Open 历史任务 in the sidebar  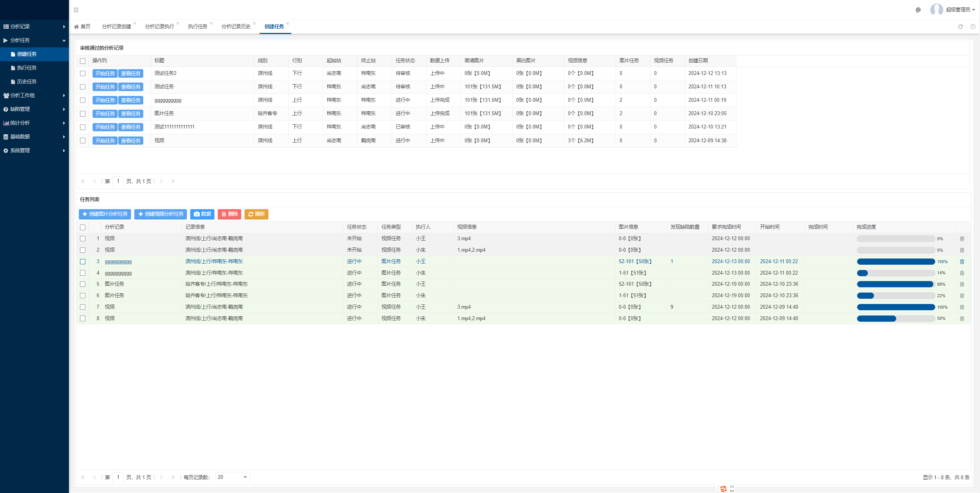[x=34, y=81]
